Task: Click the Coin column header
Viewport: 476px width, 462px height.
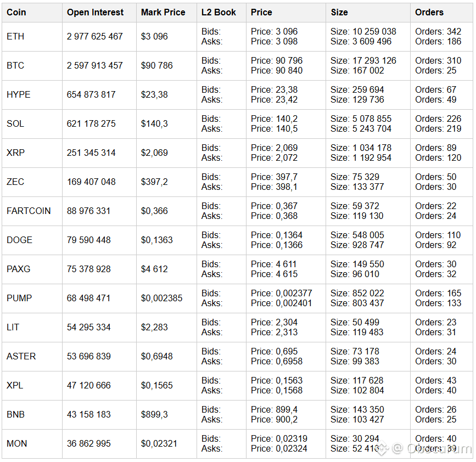Action: (16, 12)
